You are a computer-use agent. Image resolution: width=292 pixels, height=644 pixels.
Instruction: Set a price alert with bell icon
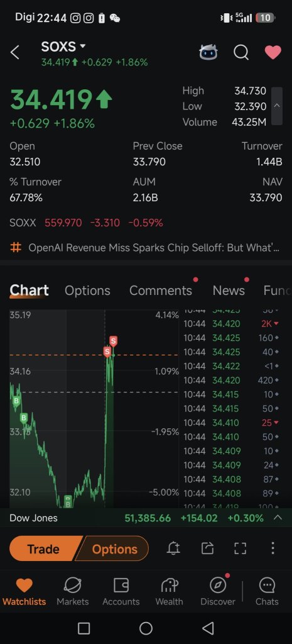tap(173, 548)
